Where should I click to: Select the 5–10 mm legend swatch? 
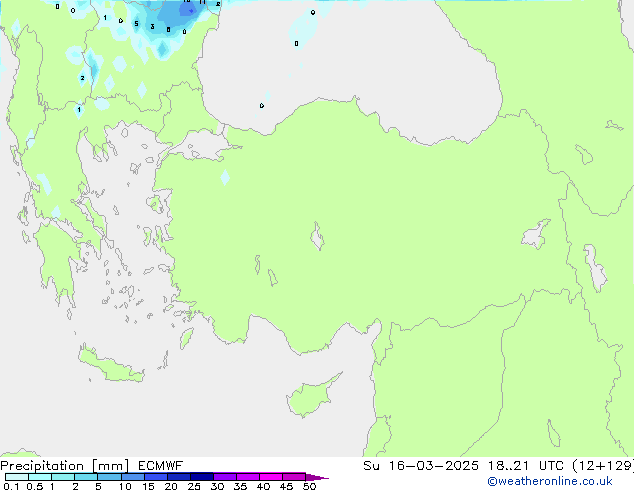click(x=109, y=477)
